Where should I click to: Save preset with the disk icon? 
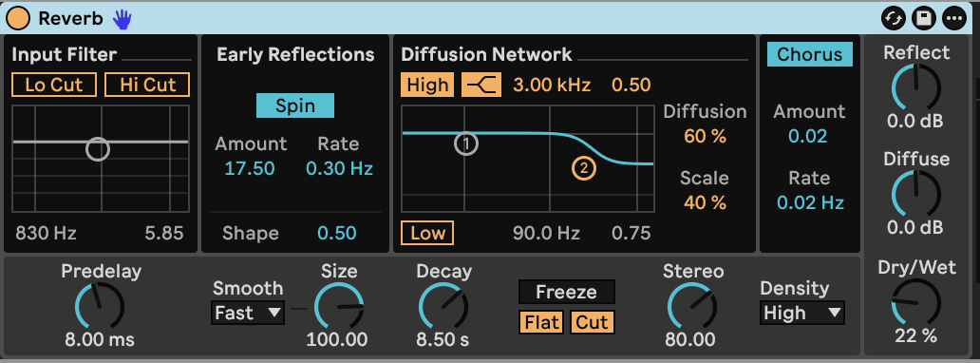(x=923, y=19)
